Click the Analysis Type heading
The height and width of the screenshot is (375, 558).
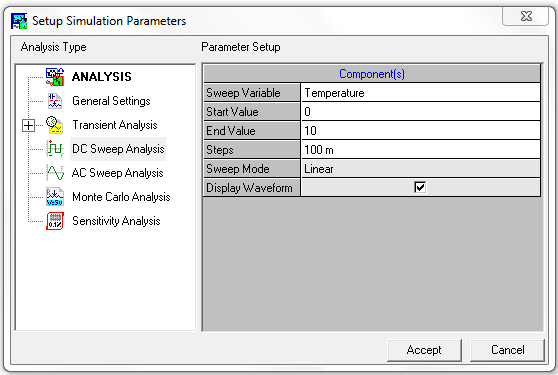click(x=53, y=47)
